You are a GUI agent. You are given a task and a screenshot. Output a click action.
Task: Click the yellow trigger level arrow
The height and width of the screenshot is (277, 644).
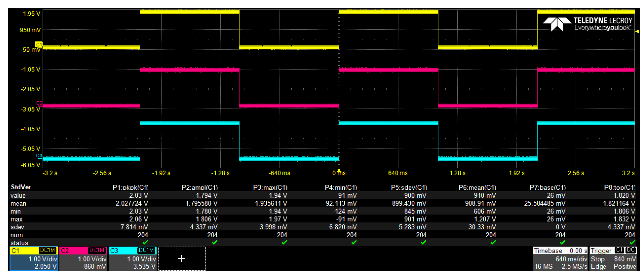click(637, 31)
